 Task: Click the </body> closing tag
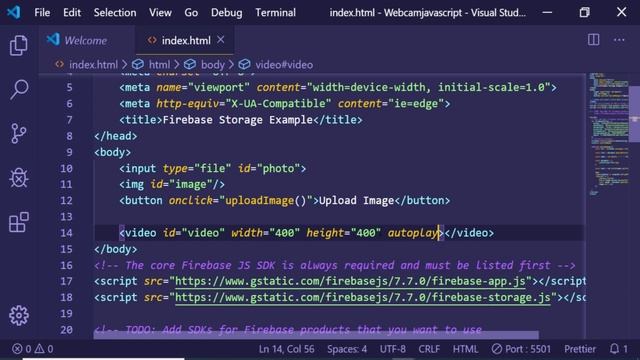[116, 249]
